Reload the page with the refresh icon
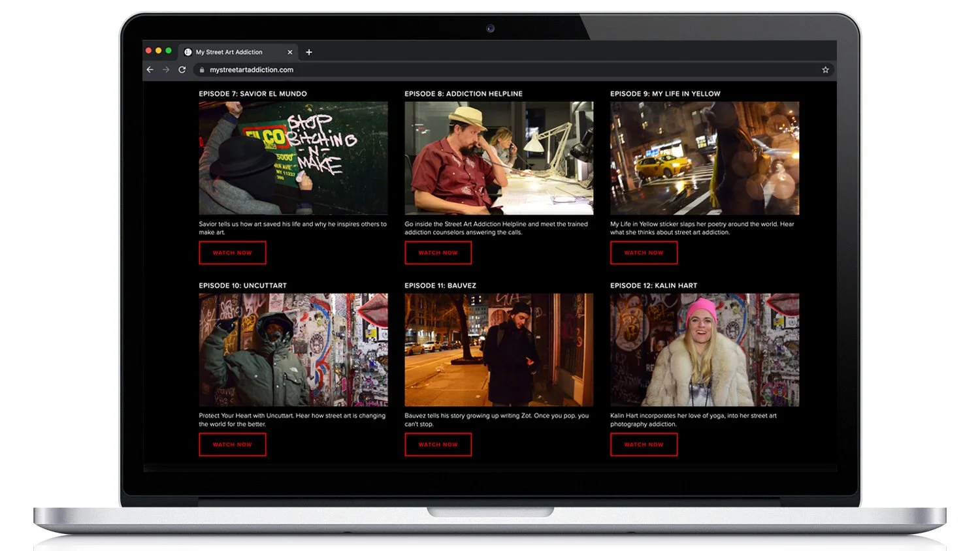The width and height of the screenshot is (980, 551). 182,70
